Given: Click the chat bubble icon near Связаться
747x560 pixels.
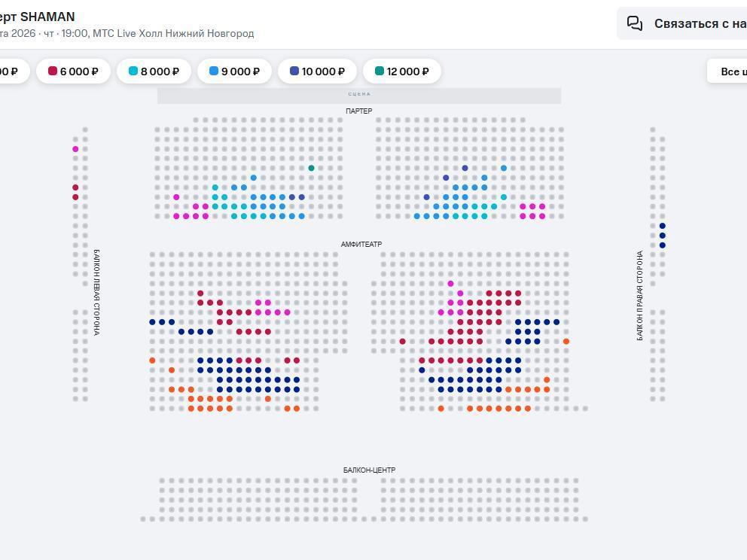Looking at the screenshot, I should coord(635,23).
